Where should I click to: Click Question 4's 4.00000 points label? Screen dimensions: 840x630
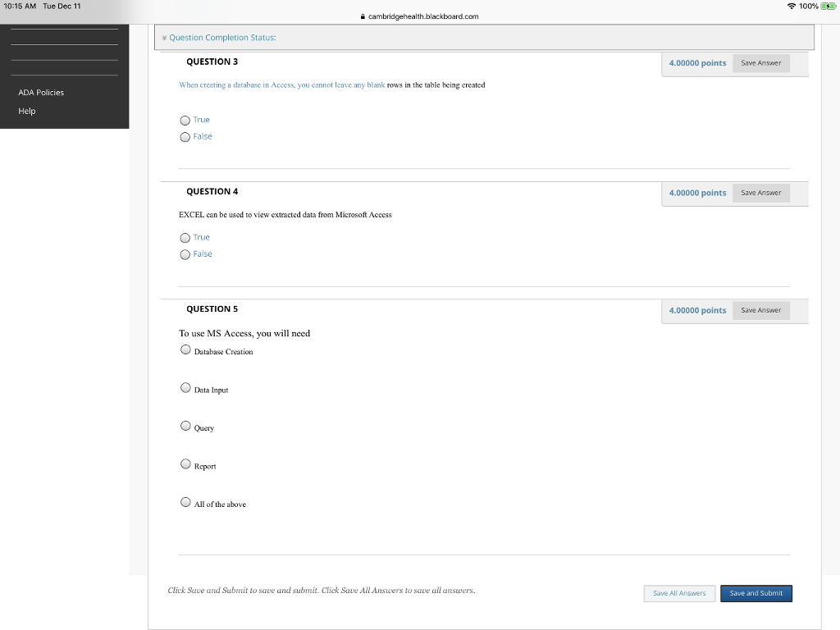coord(697,193)
